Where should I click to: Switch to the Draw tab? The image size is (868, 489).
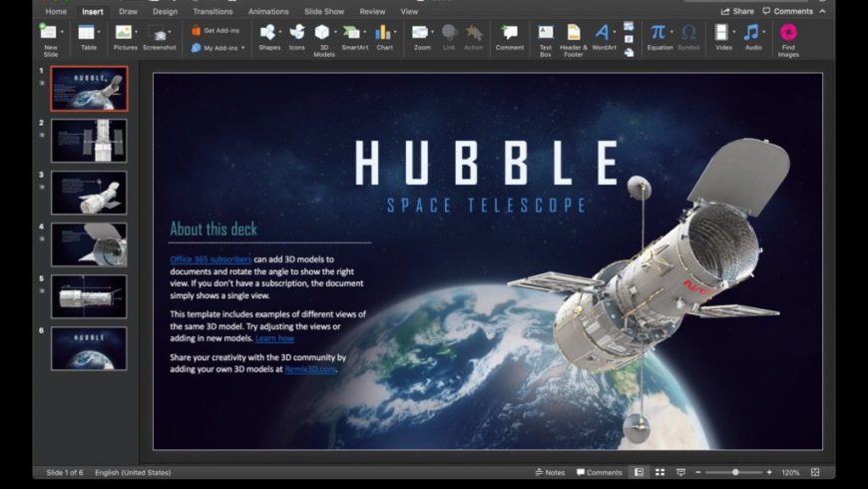point(128,11)
